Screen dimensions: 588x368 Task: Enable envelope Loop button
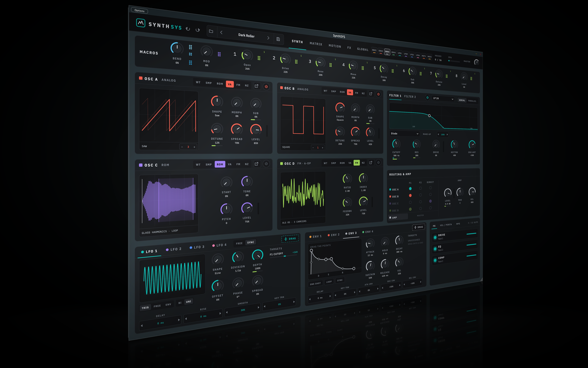point(329,282)
